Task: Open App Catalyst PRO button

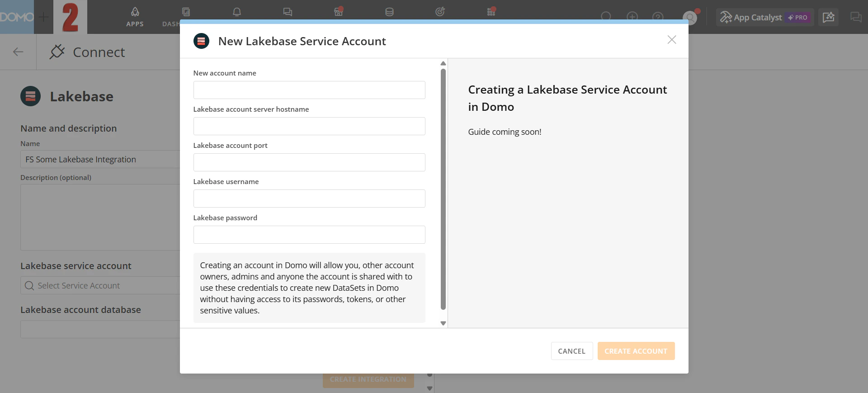Action: [x=765, y=17]
